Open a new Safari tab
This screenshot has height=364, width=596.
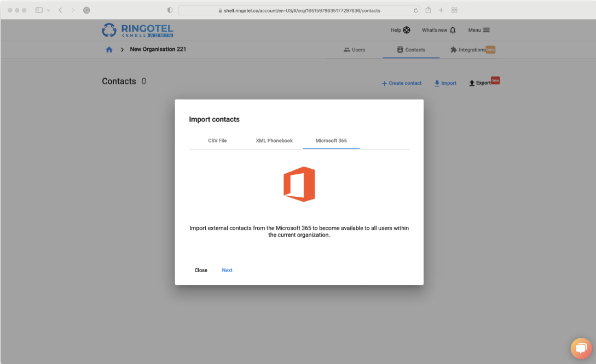pos(441,10)
